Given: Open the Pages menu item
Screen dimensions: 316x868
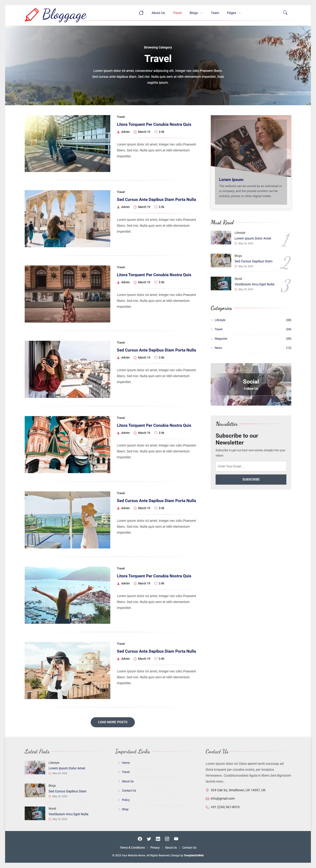Looking at the screenshot, I should point(231,13).
